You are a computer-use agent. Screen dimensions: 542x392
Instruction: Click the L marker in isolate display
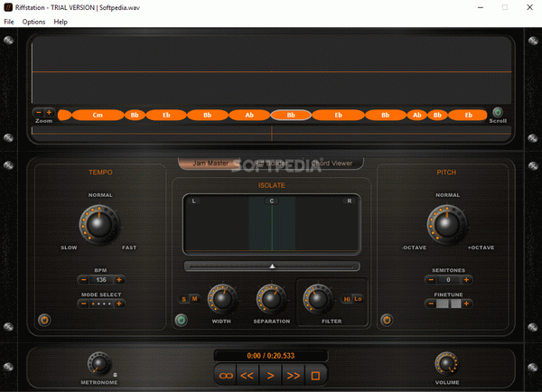point(193,201)
